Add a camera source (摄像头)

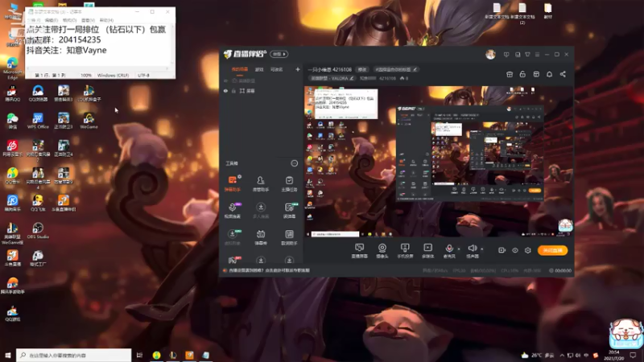[382, 250]
